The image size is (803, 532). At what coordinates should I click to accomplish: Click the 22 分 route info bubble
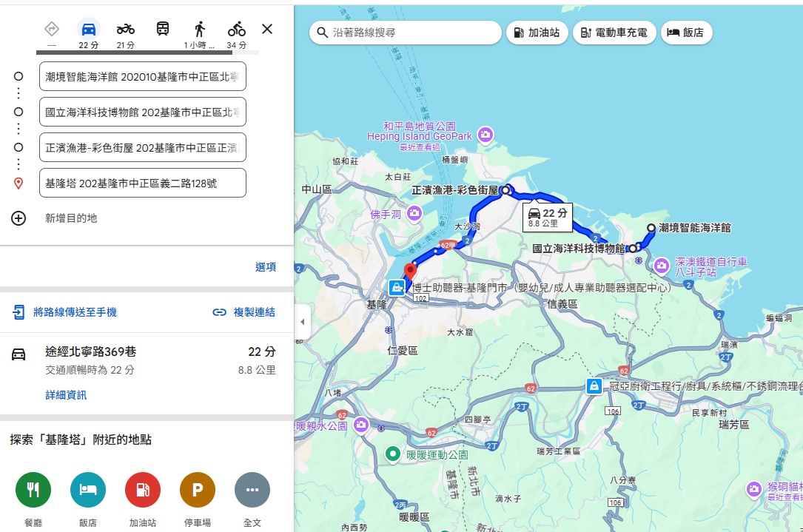pos(548,217)
